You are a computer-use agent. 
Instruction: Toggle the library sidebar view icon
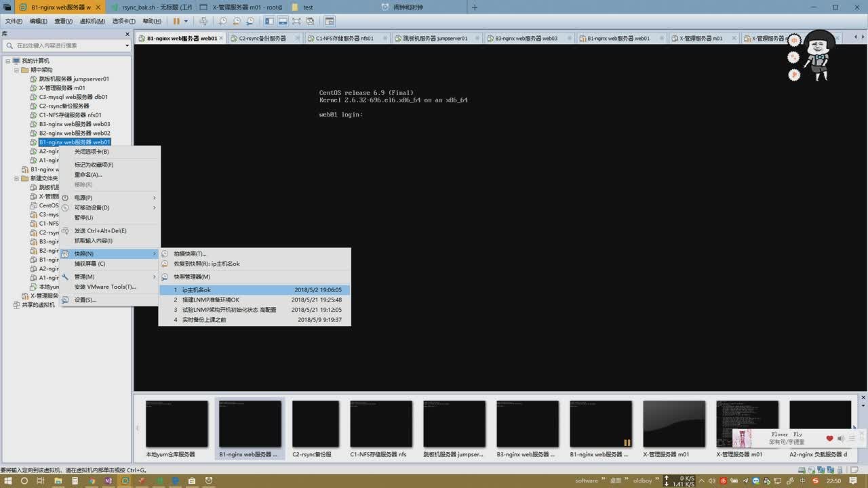point(270,22)
